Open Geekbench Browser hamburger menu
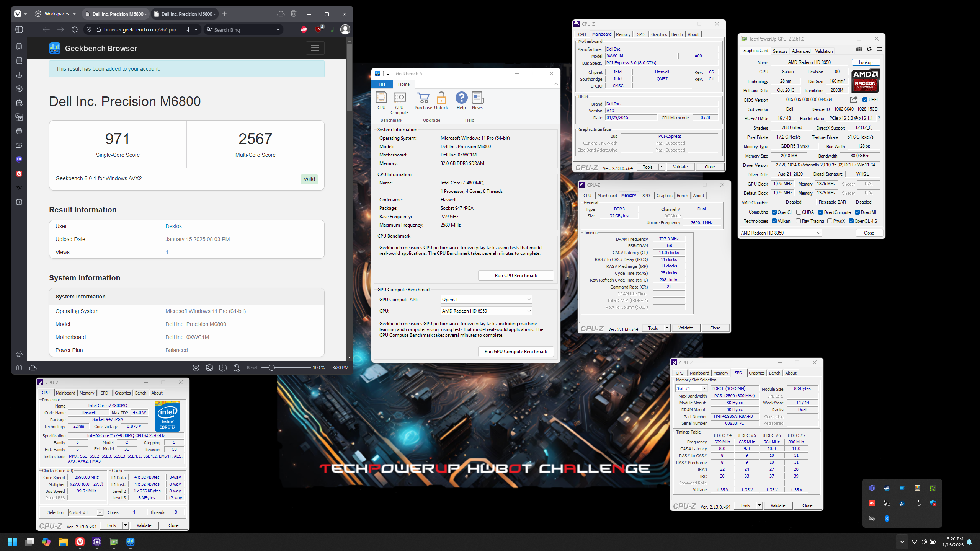This screenshot has width=980, height=551. pyautogui.click(x=315, y=48)
